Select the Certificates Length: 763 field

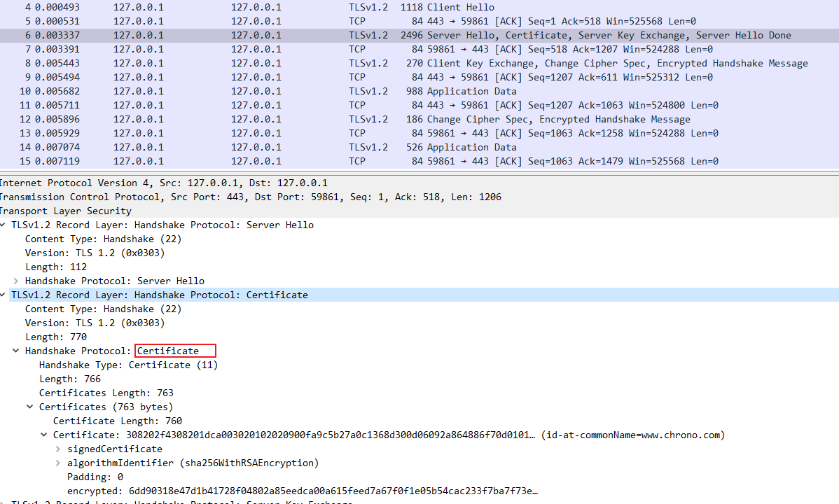pos(106,393)
